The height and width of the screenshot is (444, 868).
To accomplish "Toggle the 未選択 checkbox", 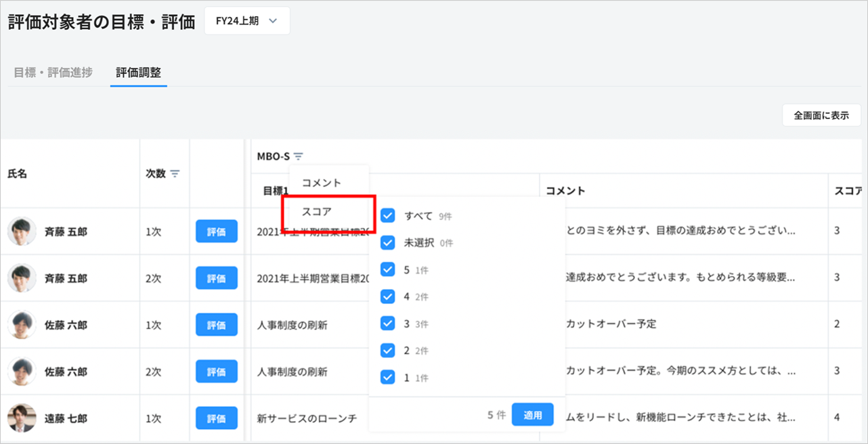I will (388, 243).
